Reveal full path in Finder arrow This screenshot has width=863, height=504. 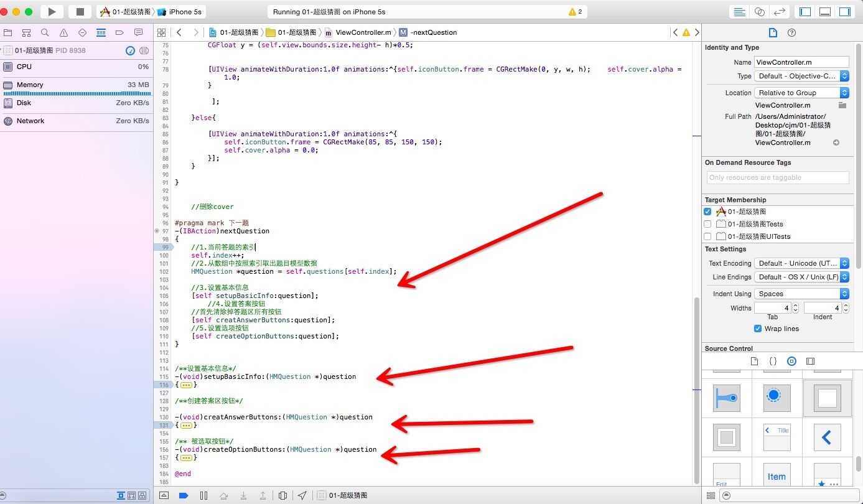coord(836,142)
